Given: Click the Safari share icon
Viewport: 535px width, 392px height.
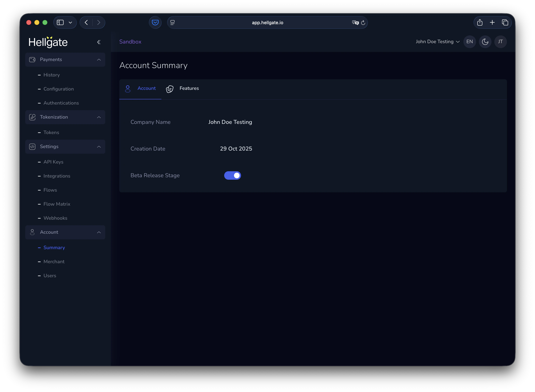Looking at the screenshot, I should point(480,22).
